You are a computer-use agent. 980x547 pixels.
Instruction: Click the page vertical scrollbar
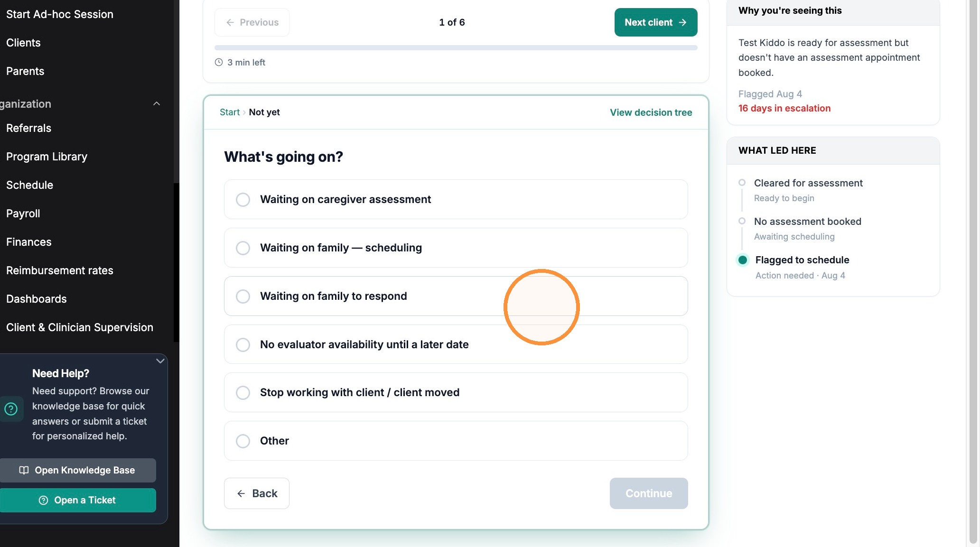[973, 272]
